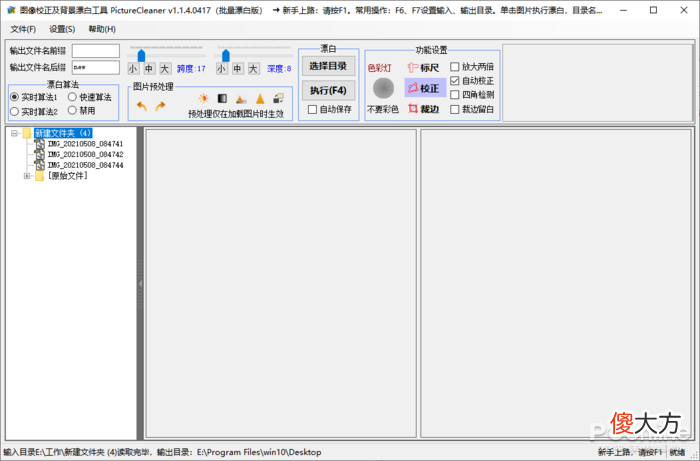Select the 实时算法1 radio button
The height and width of the screenshot is (461, 700).
point(15,97)
